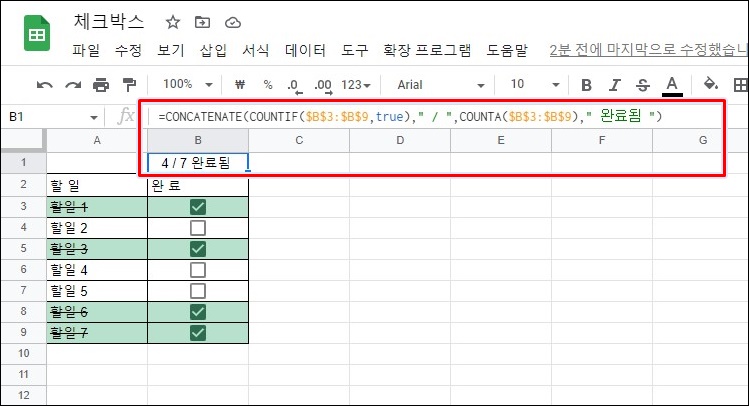The height and width of the screenshot is (406, 749).
Task: Select the 할일 4 cell
Action: [x=97, y=270]
